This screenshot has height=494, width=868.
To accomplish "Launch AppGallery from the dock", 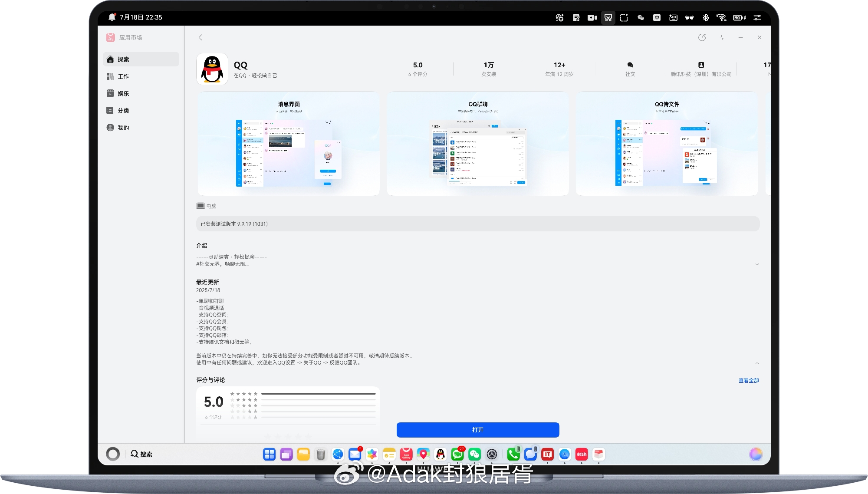I will (x=406, y=454).
